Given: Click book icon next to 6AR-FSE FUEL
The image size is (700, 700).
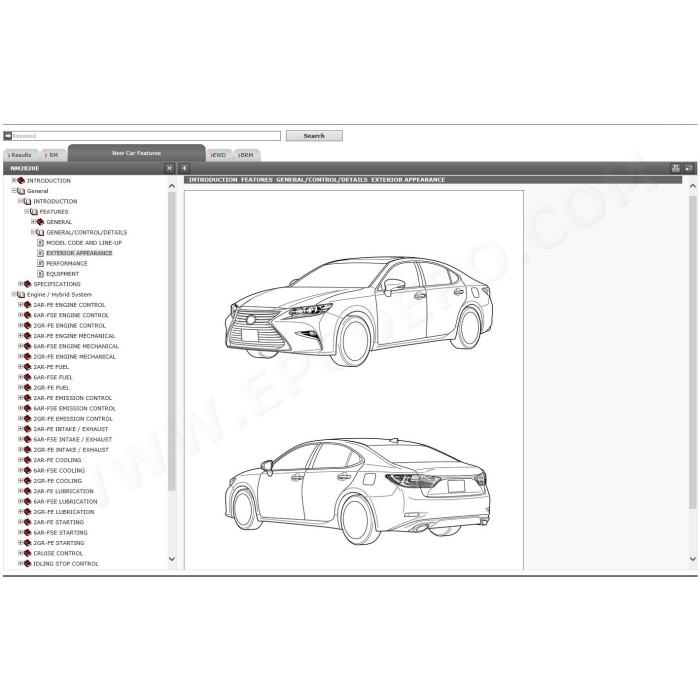Looking at the screenshot, I should pyautogui.click(x=27, y=377).
